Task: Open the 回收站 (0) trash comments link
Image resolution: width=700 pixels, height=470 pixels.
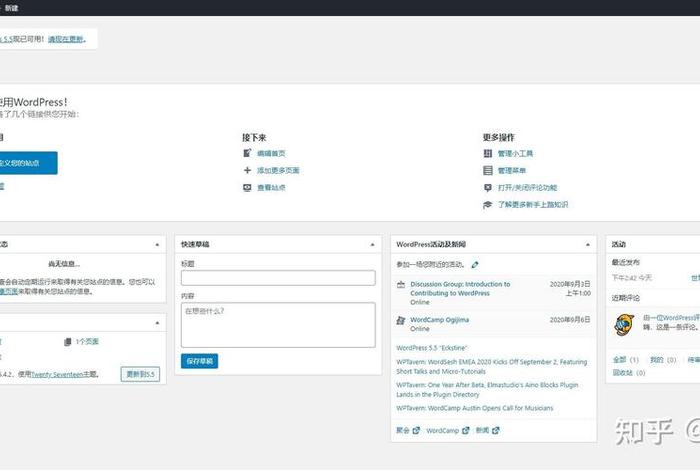Action: click(x=629, y=373)
